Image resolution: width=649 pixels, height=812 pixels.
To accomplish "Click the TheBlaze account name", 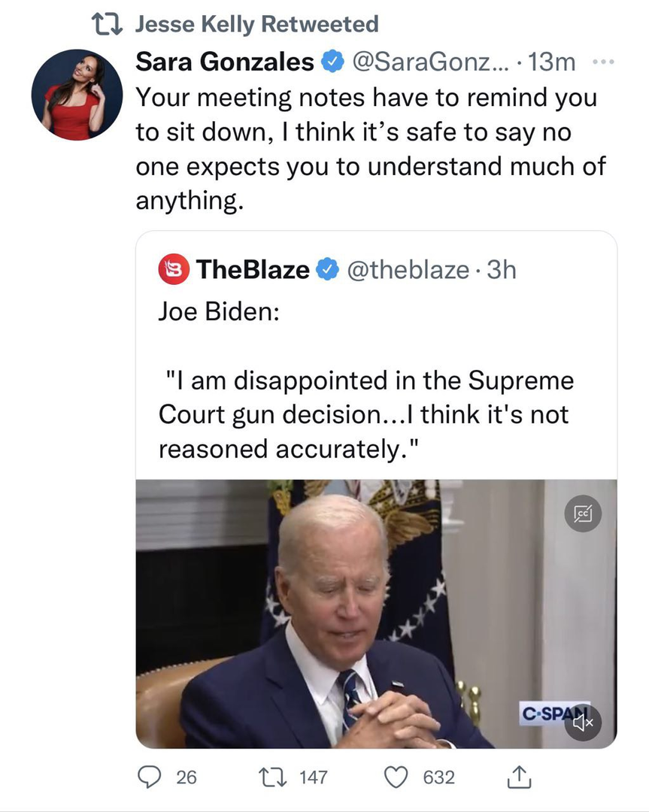I will click(x=253, y=268).
